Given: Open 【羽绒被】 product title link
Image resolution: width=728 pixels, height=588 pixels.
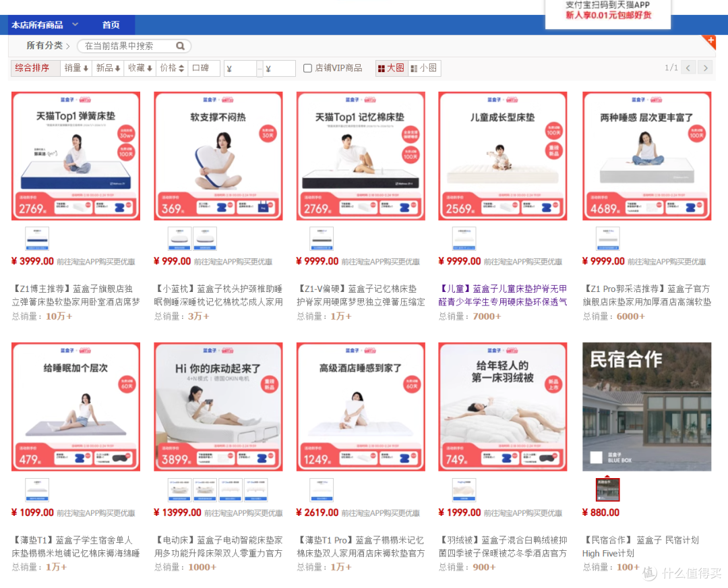Looking at the screenshot, I should [503, 547].
